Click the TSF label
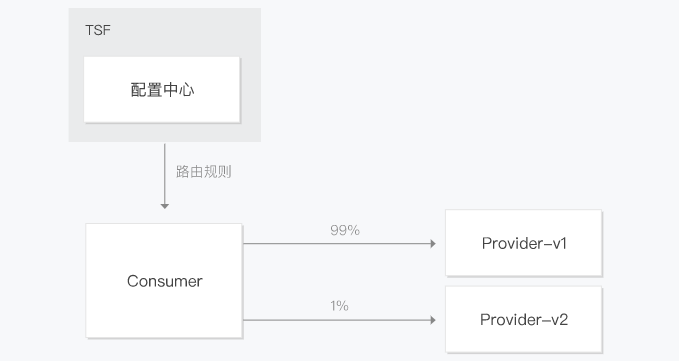The height and width of the screenshot is (361, 679). [98, 30]
